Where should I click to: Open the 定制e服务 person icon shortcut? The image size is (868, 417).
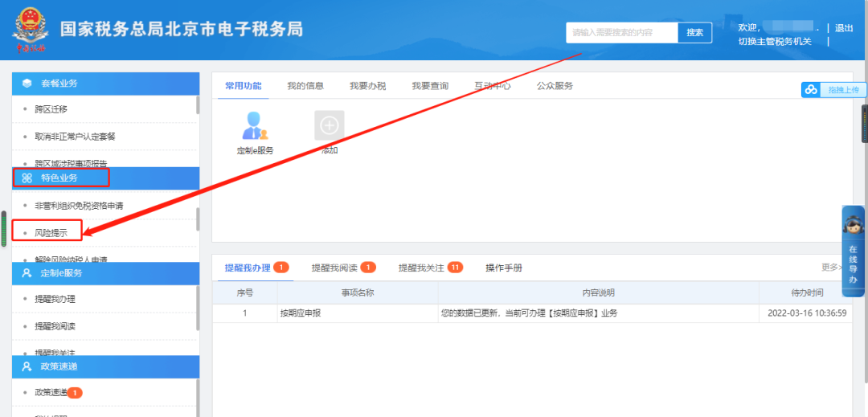[x=256, y=125]
